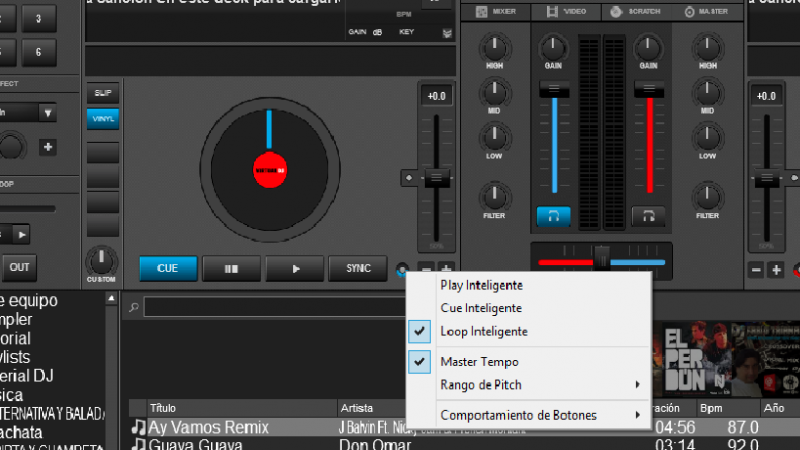Viewport: 800px width, 450px height.
Task: Open options circle icon next to SYNC
Action: pyautogui.click(x=402, y=269)
